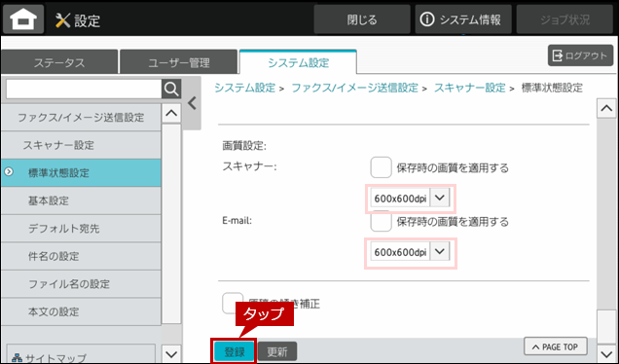
Task: Click in the sidebar search field
Action: coord(84,90)
